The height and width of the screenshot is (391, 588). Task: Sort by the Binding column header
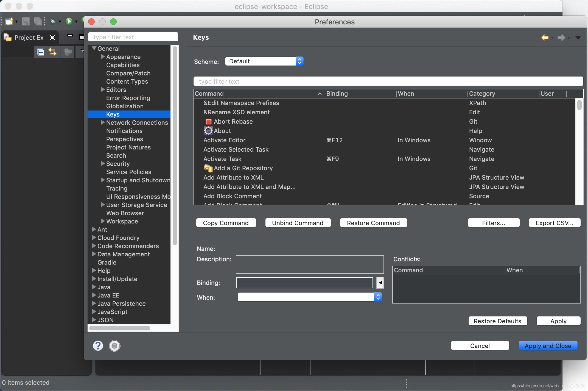pyautogui.click(x=360, y=93)
